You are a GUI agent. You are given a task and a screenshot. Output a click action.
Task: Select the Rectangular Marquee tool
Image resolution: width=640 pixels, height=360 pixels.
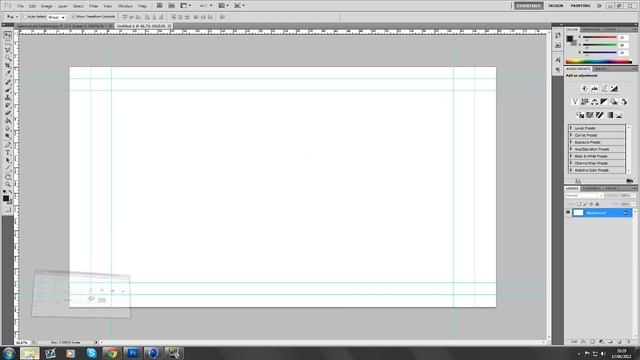pos(7,43)
